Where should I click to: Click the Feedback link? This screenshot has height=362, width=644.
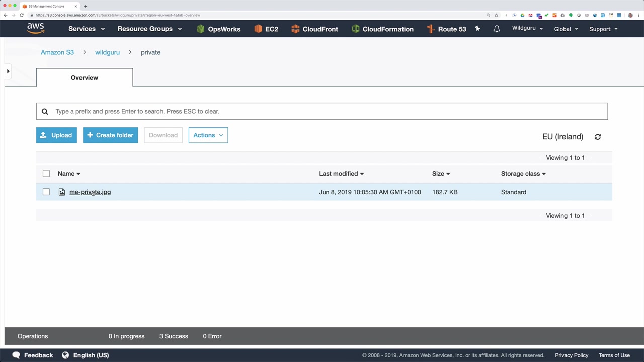click(x=38, y=355)
